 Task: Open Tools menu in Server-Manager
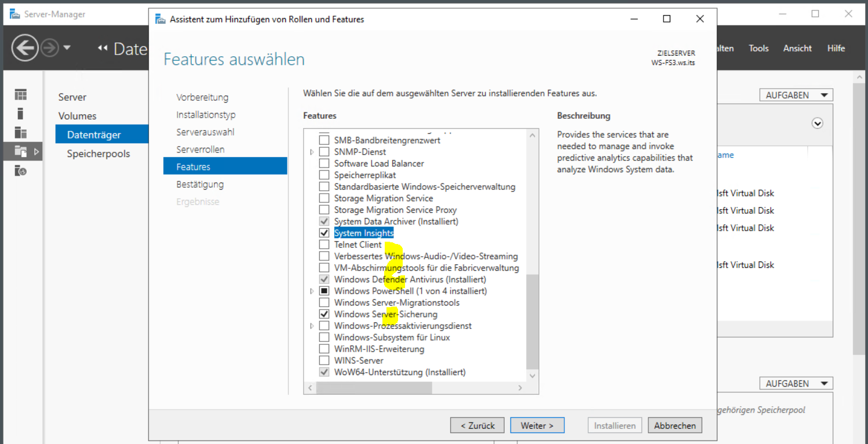[x=758, y=48]
